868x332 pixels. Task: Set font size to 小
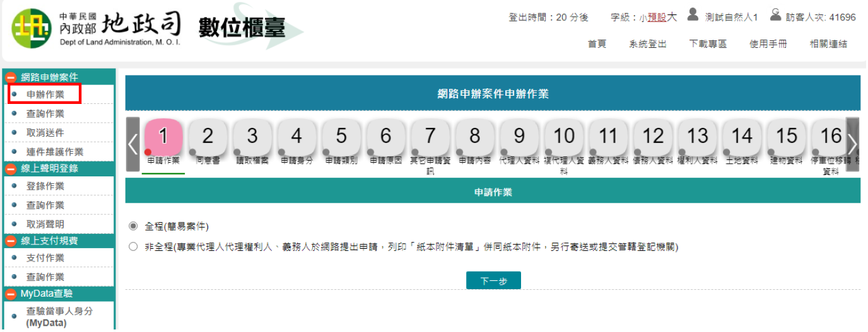click(x=643, y=18)
